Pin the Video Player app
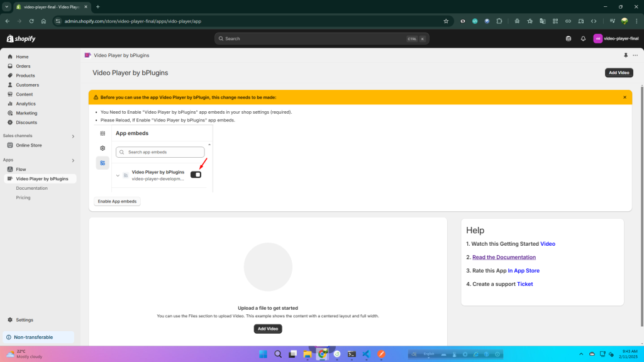644x362 pixels. pyautogui.click(x=626, y=55)
